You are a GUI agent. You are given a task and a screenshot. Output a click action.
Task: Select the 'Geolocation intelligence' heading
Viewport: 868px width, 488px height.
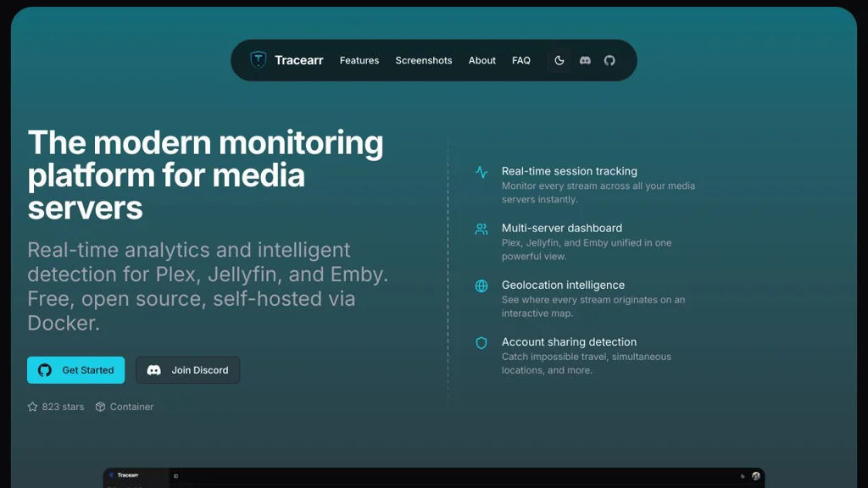click(563, 285)
